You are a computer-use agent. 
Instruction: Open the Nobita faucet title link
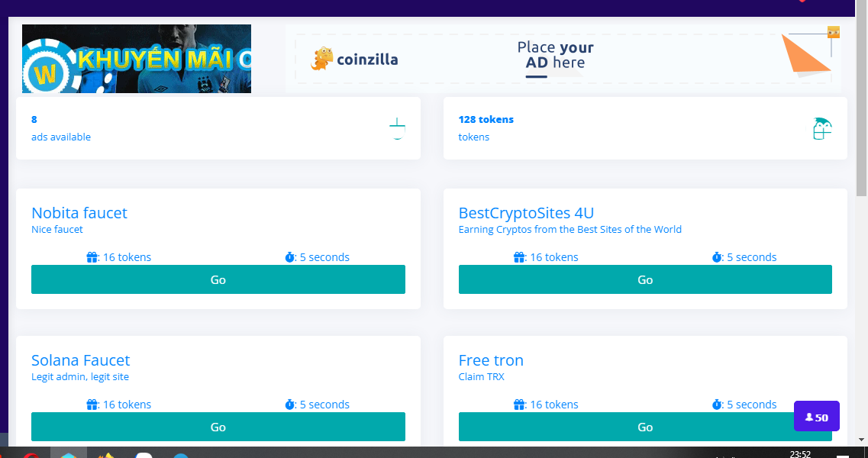pyautogui.click(x=79, y=213)
